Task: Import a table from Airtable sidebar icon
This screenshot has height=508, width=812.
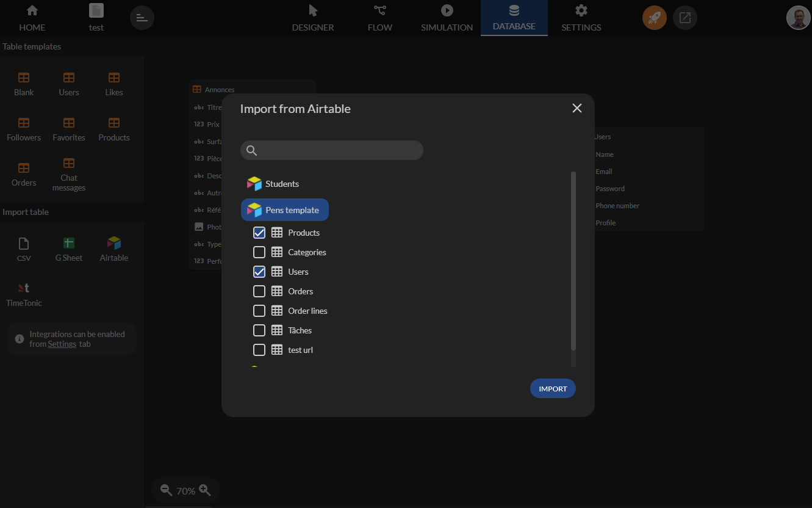Action: click(114, 243)
